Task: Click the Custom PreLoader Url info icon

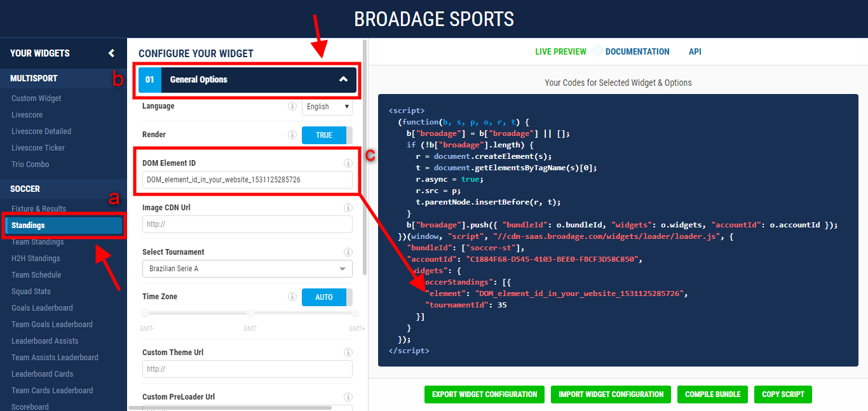Action: point(348,397)
